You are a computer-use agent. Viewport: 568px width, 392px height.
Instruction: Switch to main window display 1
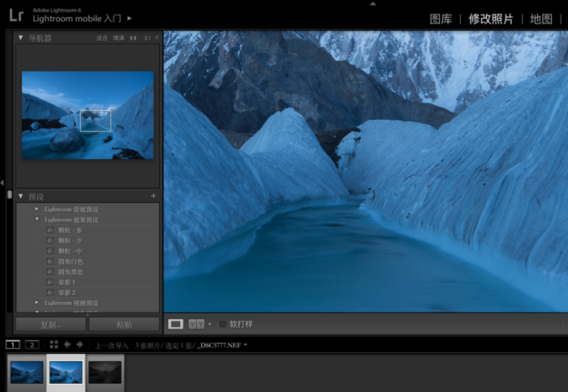coord(13,345)
